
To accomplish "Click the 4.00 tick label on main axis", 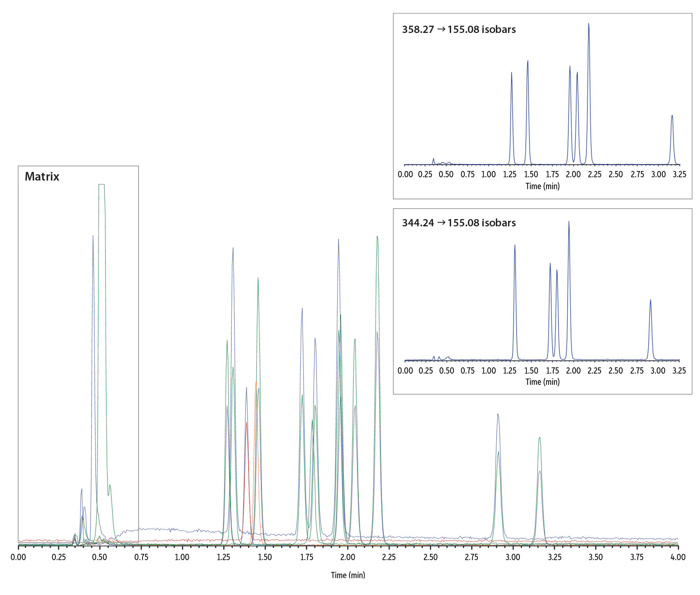I will (678, 557).
